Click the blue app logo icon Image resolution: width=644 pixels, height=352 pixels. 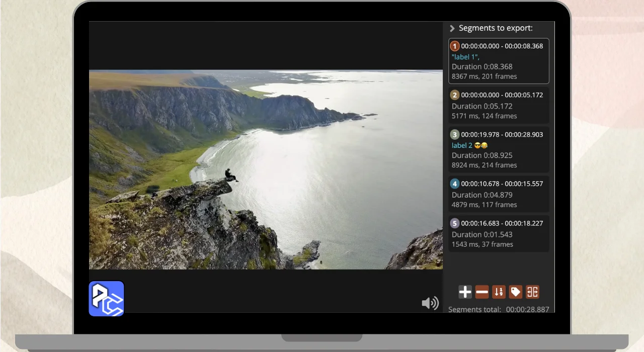[x=107, y=299]
